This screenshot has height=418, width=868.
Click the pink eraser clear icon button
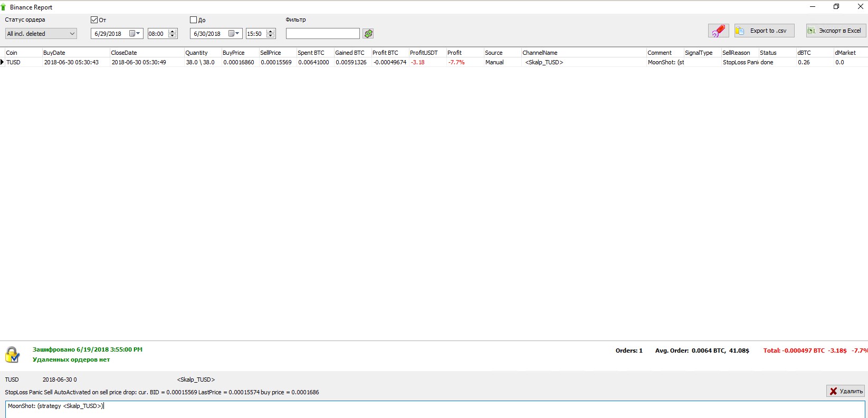(718, 31)
